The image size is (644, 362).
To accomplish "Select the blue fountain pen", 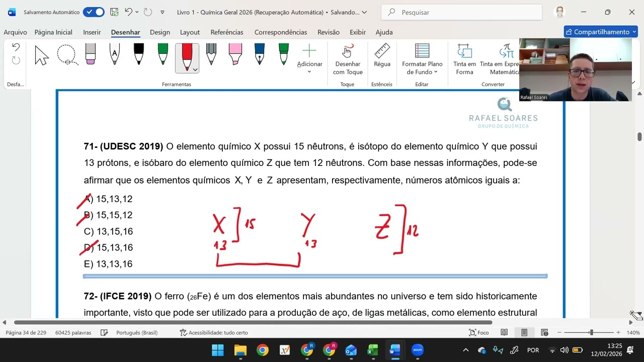I will (x=260, y=54).
